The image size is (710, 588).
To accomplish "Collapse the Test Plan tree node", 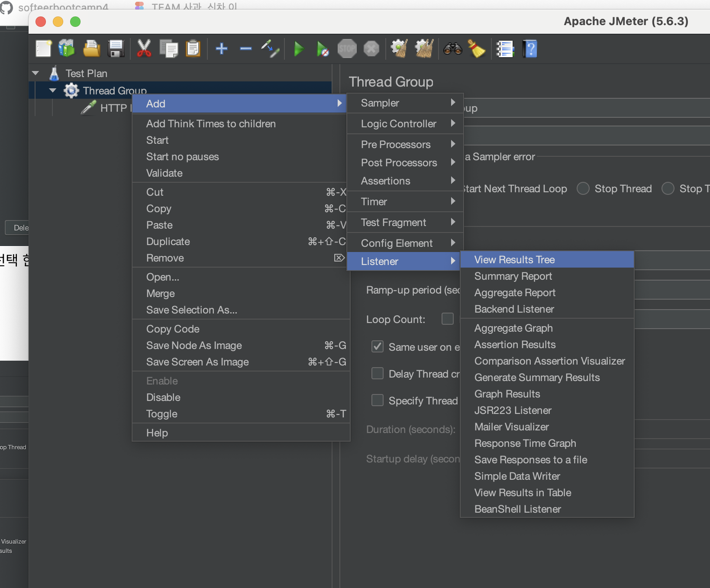I will [x=36, y=73].
